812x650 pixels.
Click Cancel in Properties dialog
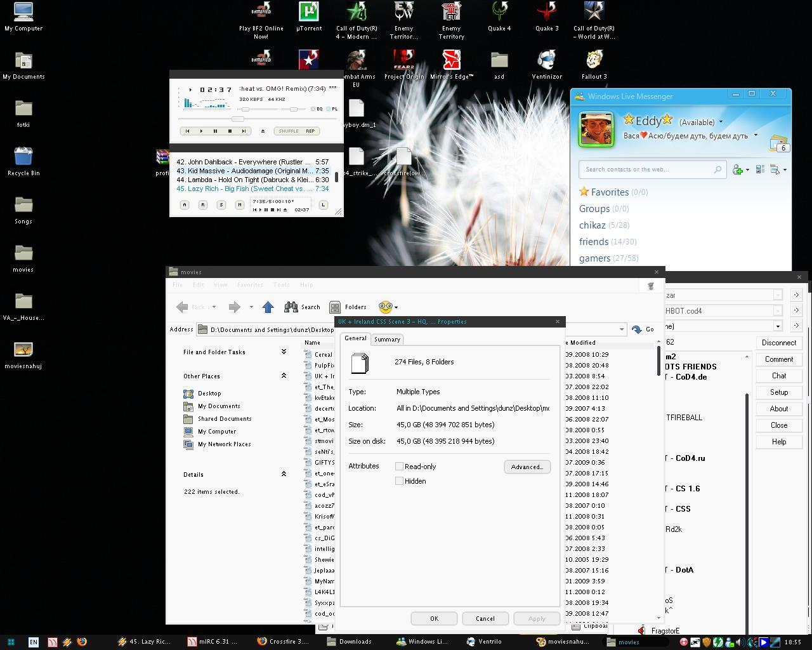(485, 618)
